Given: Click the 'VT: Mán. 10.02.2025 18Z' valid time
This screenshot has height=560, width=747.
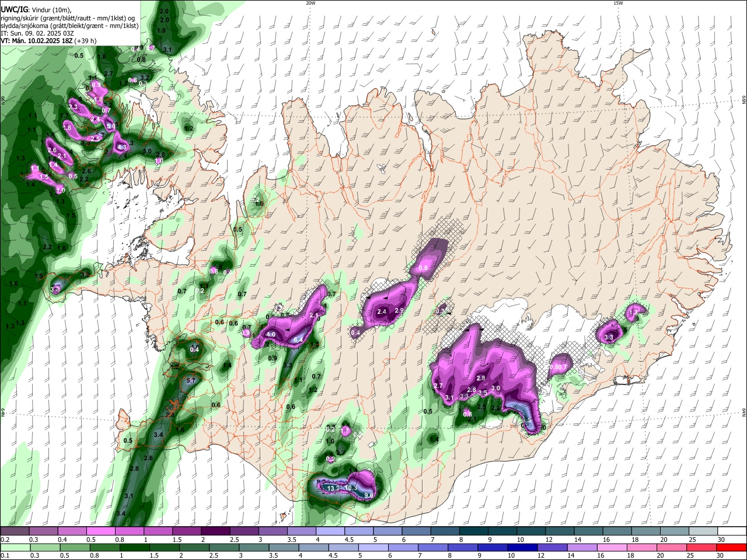Looking at the screenshot, I should 37,41.
